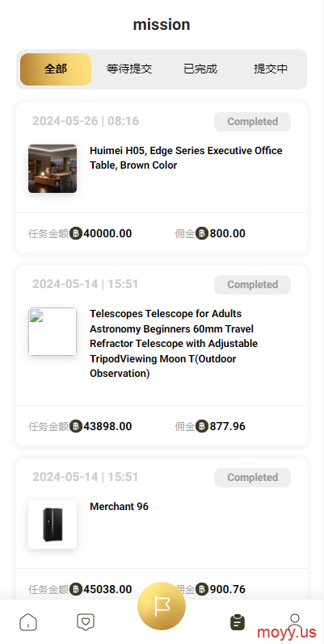Screen dimensions: 324x644
Task: Switch to the 等待提交 tab
Action: tap(129, 69)
